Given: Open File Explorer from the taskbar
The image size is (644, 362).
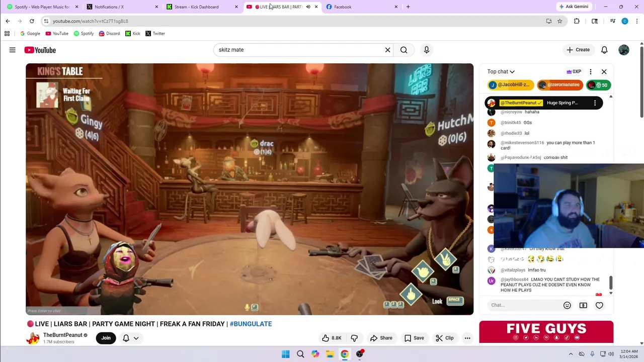Looking at the screenshot, I should coord(330,354).
